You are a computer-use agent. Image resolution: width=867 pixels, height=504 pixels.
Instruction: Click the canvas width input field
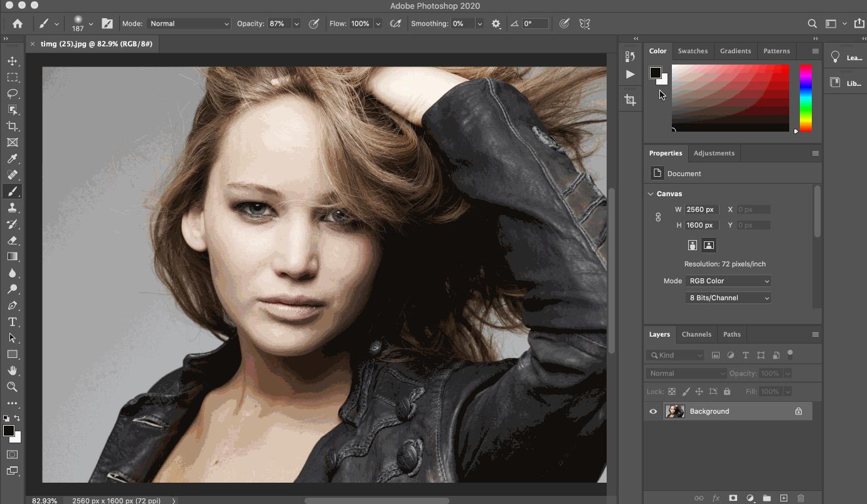(701, 209)
